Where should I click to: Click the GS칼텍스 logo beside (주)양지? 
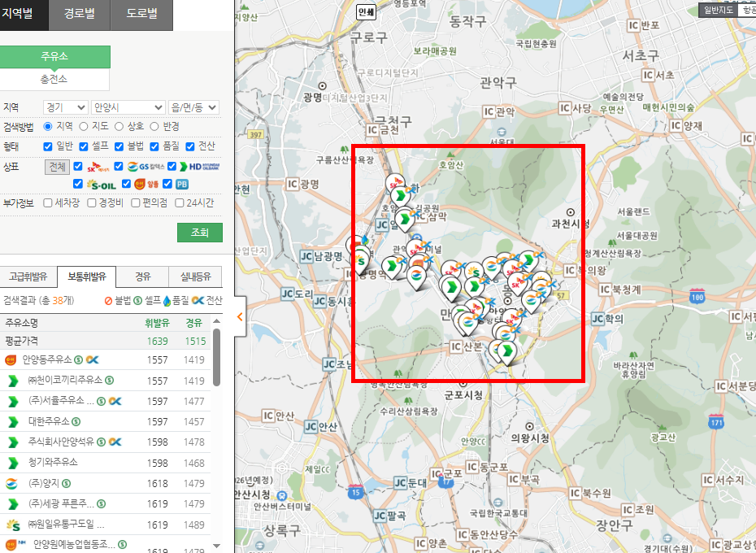[x=11, y=482]
